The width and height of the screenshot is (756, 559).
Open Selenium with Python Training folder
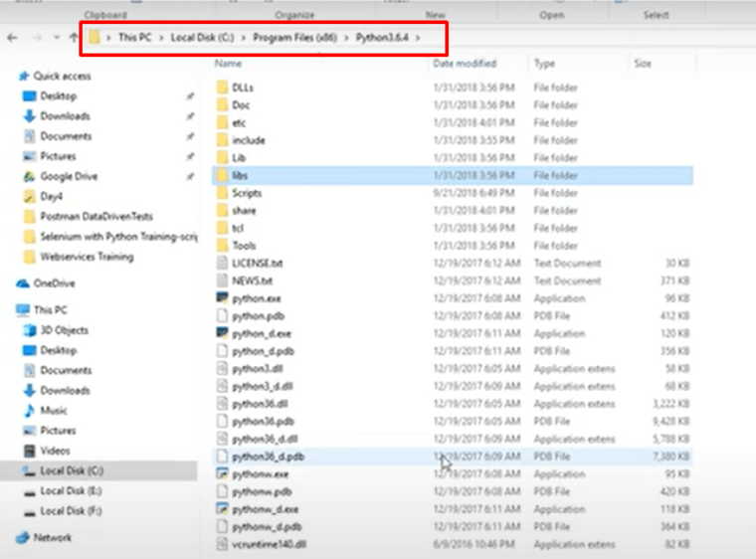point(118,237)
